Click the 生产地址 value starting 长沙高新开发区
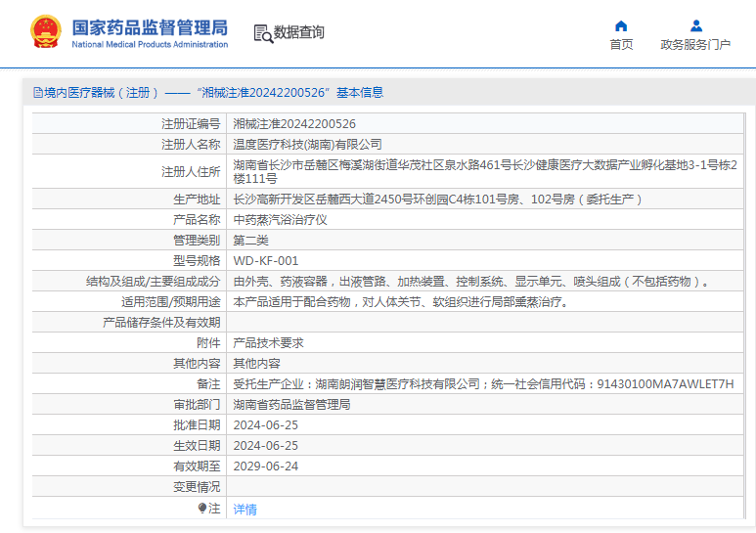The height and width of the screenshot is (533, 756). 438,200
